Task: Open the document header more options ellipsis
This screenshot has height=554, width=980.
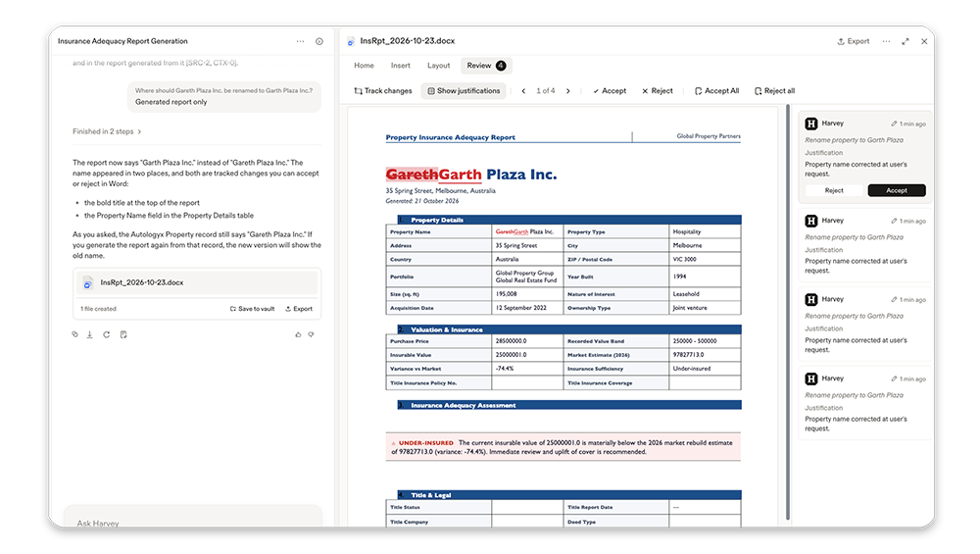Action: coord(886,41)
